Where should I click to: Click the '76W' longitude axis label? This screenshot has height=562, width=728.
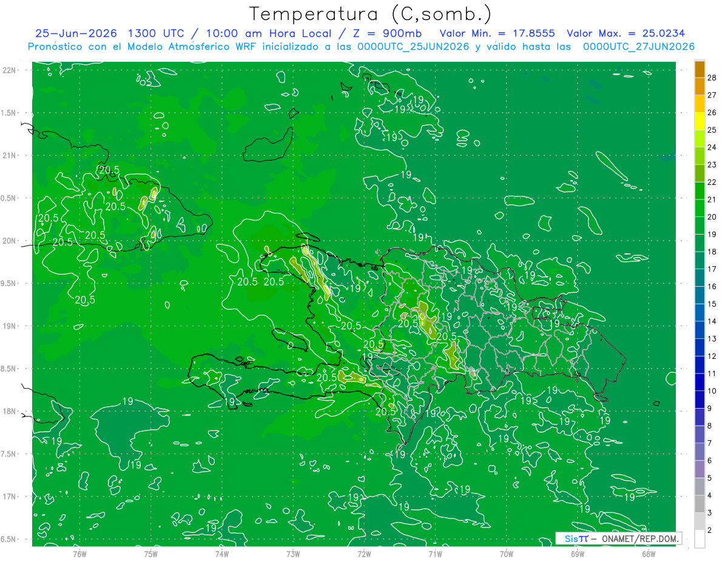[x=79, y=554]
